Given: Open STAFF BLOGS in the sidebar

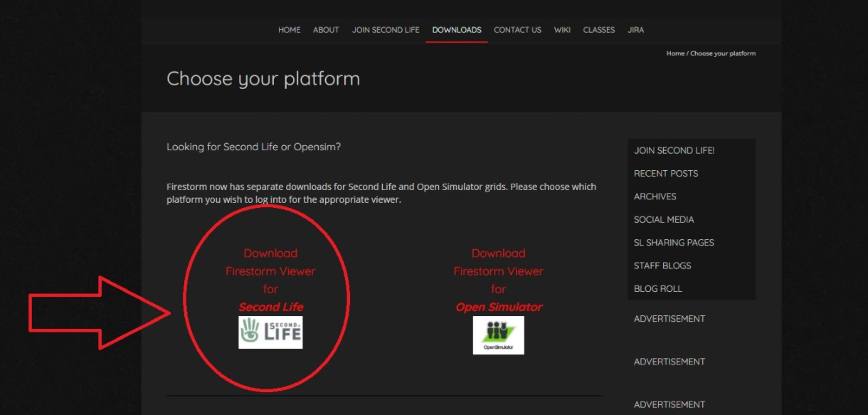Looking at the screenshot, I should [662, 266].
